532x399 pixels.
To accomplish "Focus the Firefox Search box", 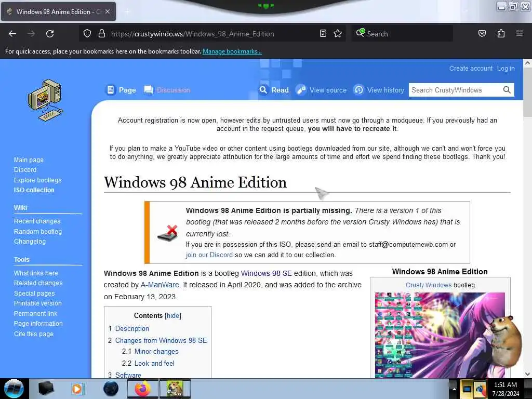I will (402, 34).
